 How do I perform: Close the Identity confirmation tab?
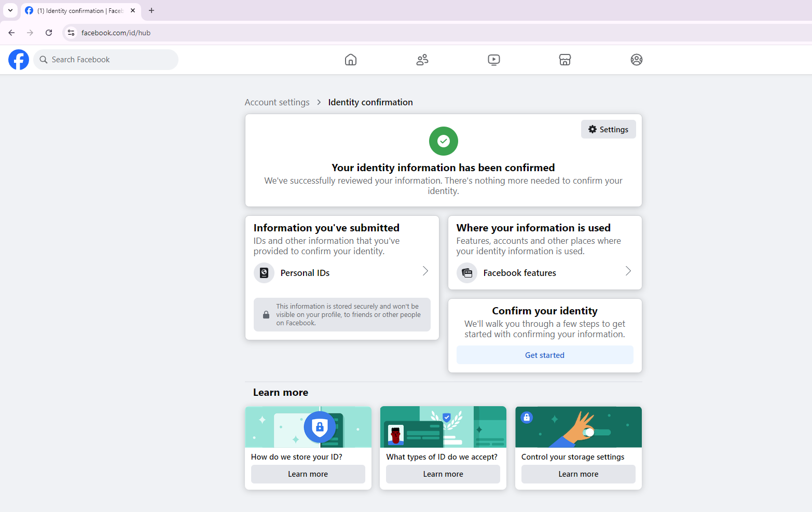(133, 10)
